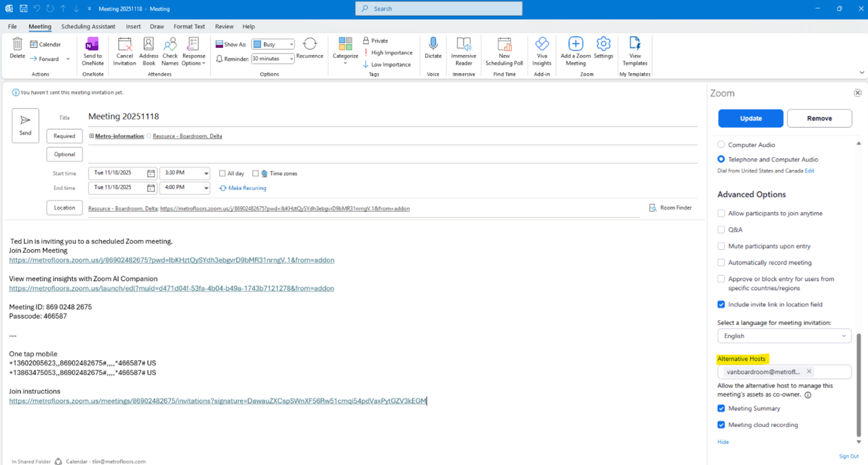Enable Automatically record meeting

click(x=721, y=263)
